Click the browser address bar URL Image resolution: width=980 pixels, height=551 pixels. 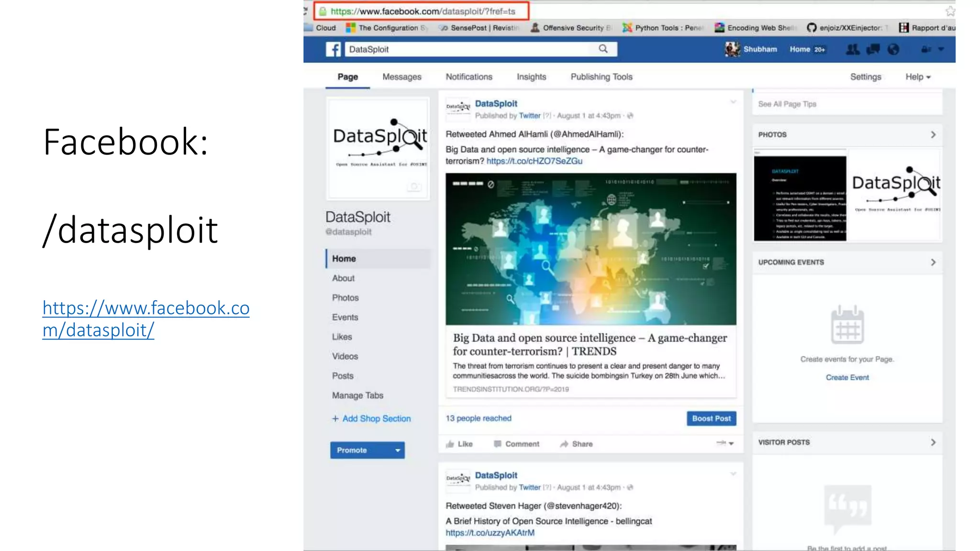[423, 11]
